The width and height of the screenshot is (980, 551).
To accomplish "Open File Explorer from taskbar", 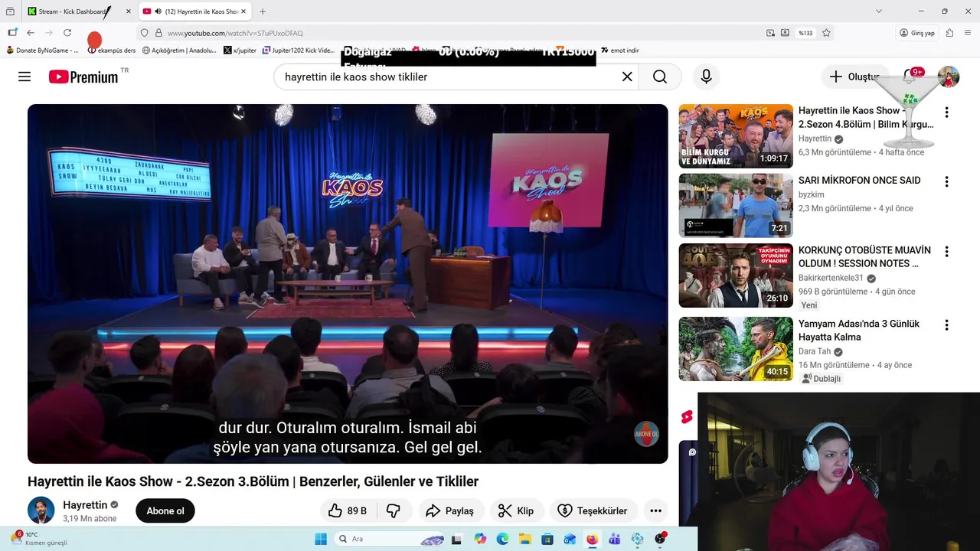I will [525, 539].
